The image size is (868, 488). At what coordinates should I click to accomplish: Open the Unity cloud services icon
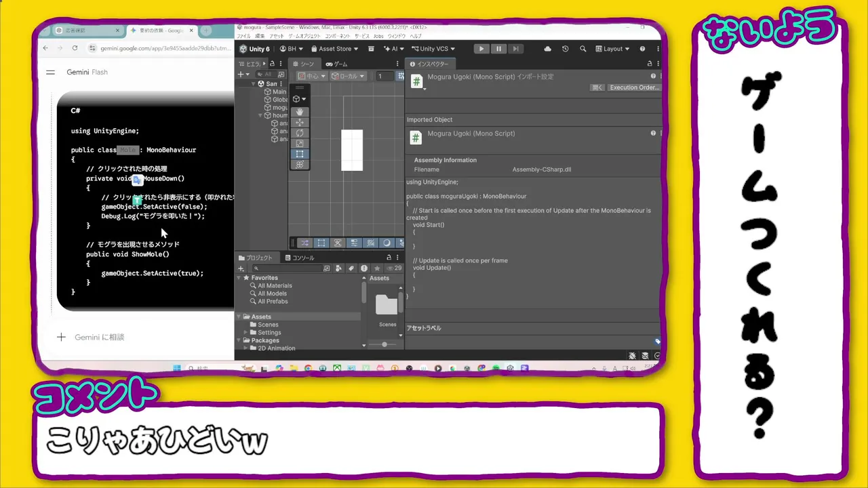pyautogui.click(x=548, y=49)
